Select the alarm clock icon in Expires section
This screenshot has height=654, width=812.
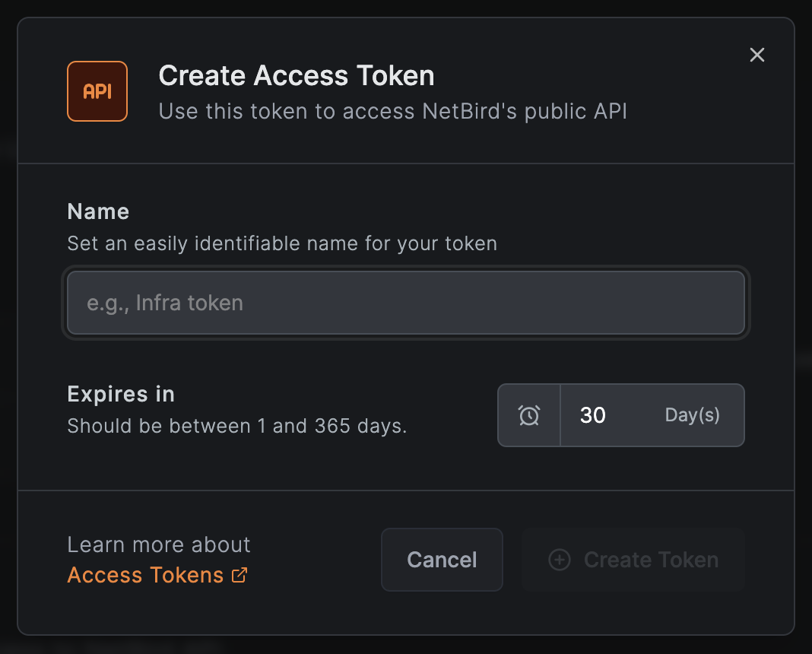(529, 415)
